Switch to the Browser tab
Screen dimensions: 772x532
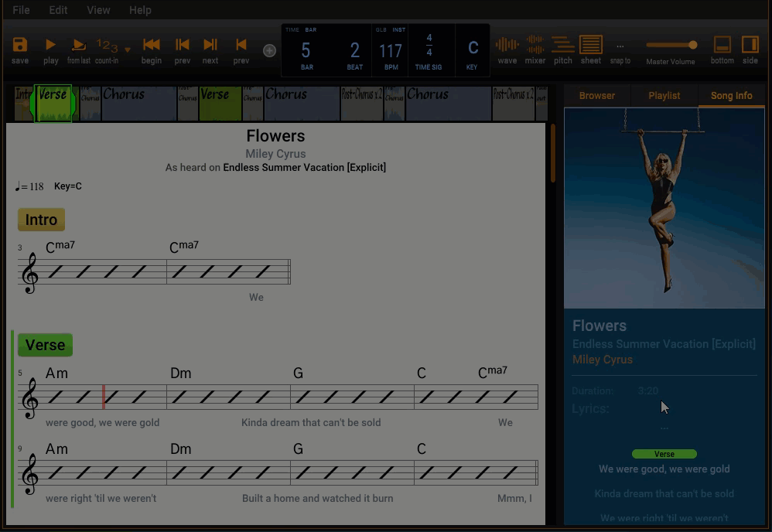coord(596,95)
